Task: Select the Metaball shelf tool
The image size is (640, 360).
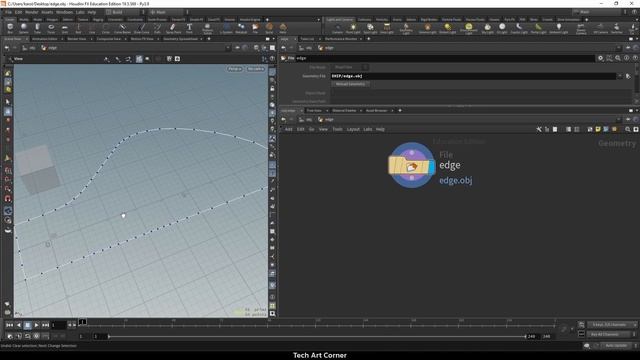Action: click(241, 28)
